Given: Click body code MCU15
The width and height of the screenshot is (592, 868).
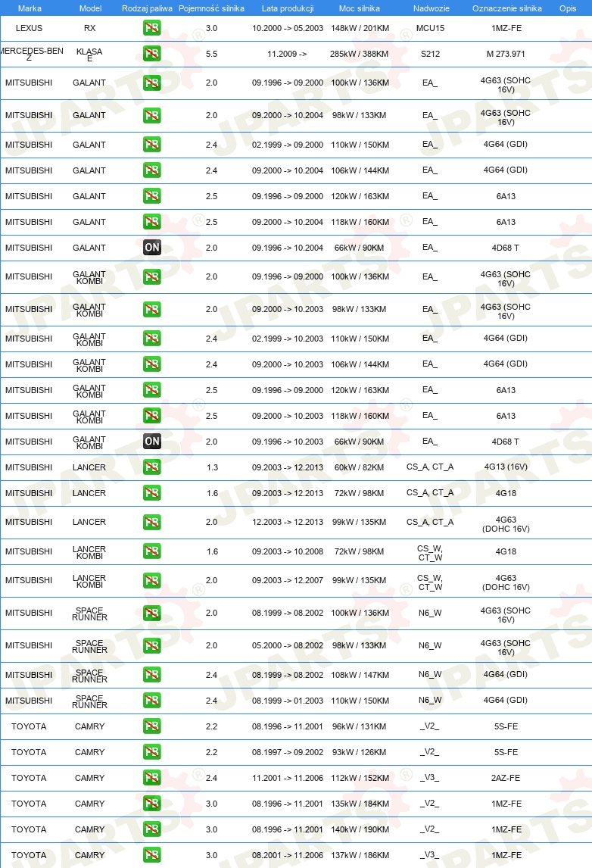Looking at the screenshot, I should [x=430, y=28].
